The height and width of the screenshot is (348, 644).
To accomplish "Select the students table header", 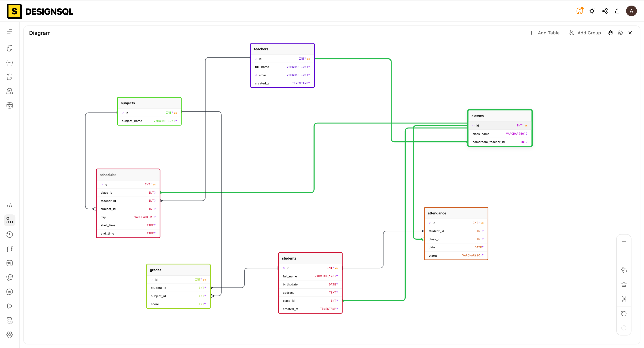I will (x=310, y=258).
